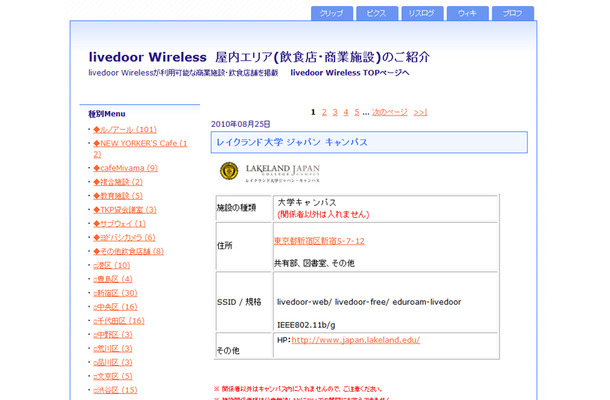Switch to the リスログ tab
The width and height of the screenshot is (610, 400).
(x=422, y=13)
